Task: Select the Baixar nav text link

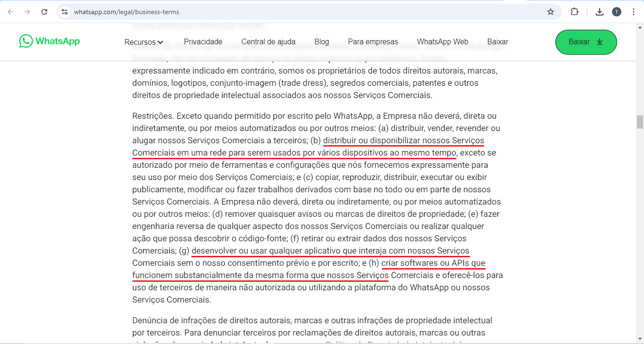Action: (498, 41)
